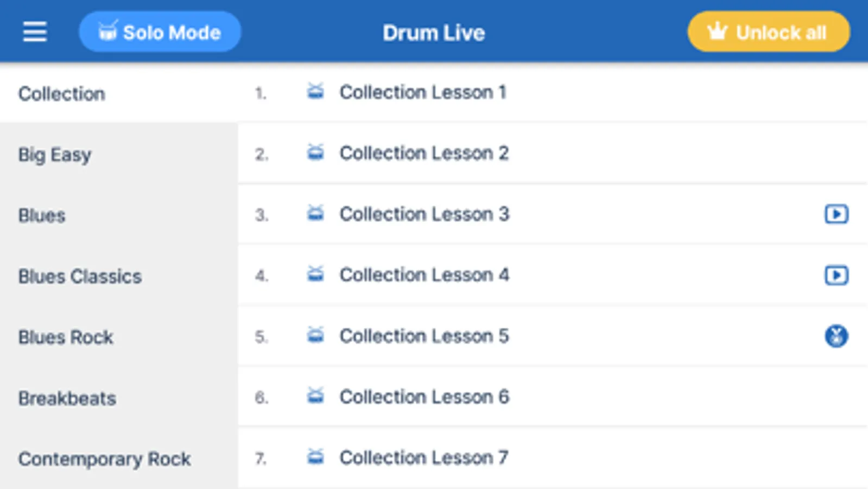Image resolution: width=868 pixels, height=489 pixels.
Task: Click drum icon beside Collection Lesson 6
Action: (315, 397)
